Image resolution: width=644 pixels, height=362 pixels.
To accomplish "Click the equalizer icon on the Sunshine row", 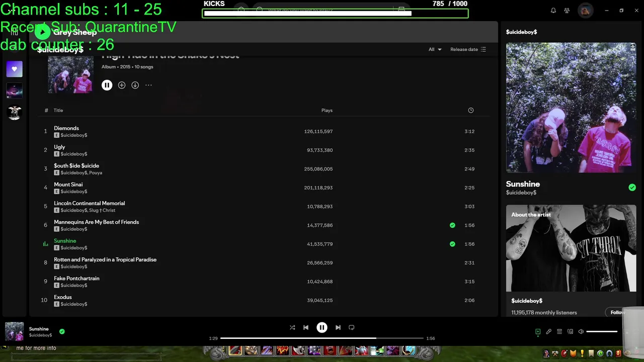I will tap(45, 244).
